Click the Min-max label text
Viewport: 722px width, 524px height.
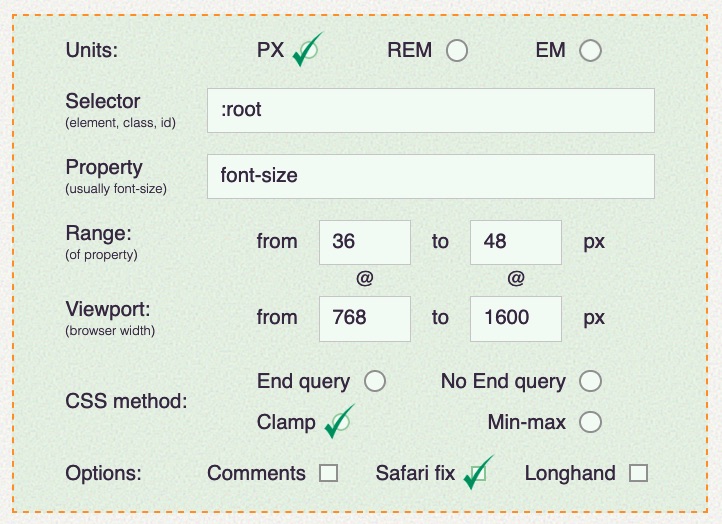(x=526, y=422)
